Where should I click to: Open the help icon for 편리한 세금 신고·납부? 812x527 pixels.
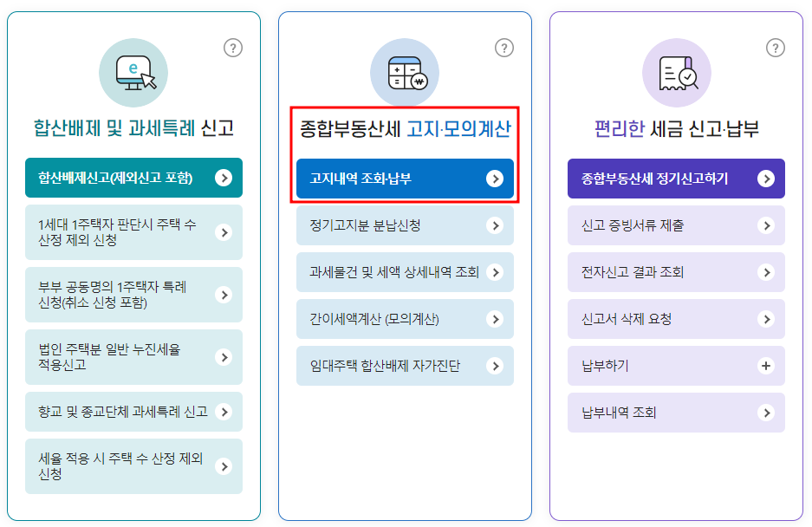(774, 49)
